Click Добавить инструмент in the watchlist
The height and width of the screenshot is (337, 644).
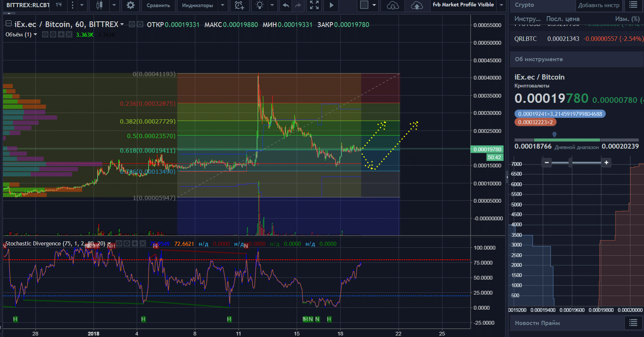pyautogui.click(x=599, y=5)
